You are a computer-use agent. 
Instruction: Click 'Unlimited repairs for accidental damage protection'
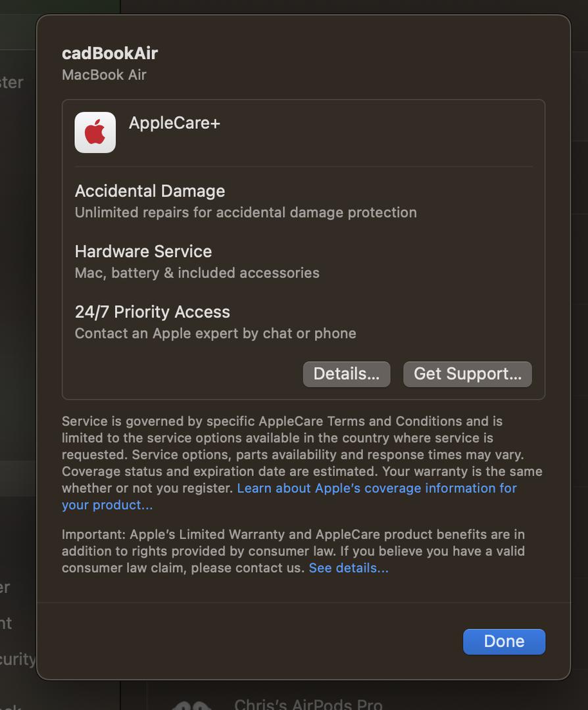click(x=245, y=212)
